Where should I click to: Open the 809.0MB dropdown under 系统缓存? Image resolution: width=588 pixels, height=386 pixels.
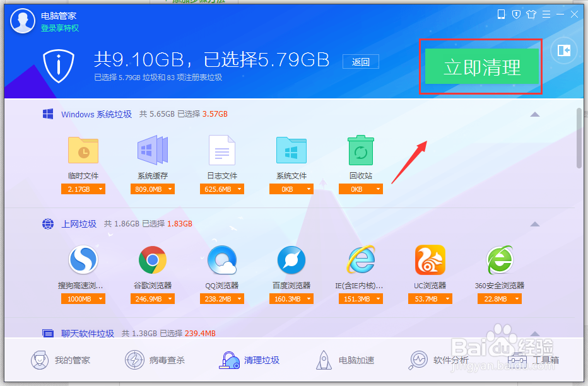click(153, 189)
